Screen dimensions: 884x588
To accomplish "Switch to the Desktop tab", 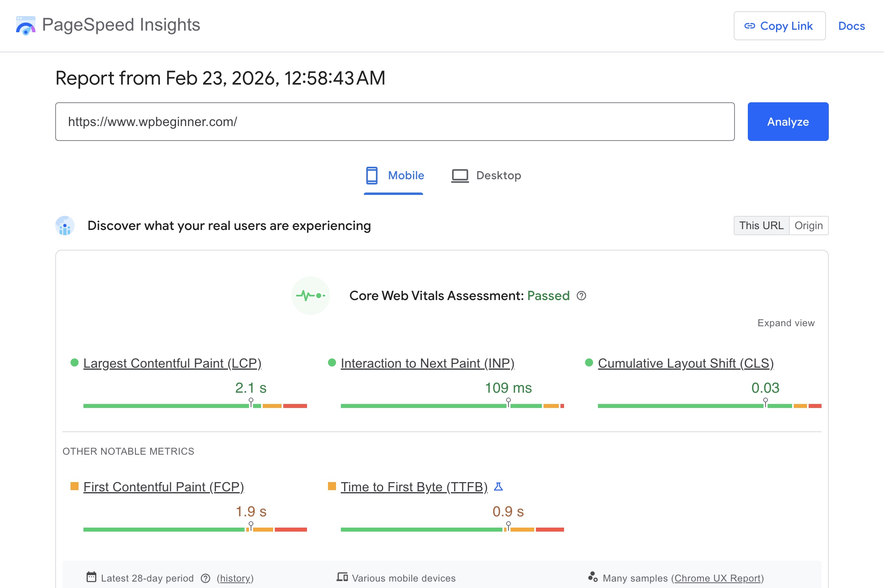I will click(x=499, y=175).
